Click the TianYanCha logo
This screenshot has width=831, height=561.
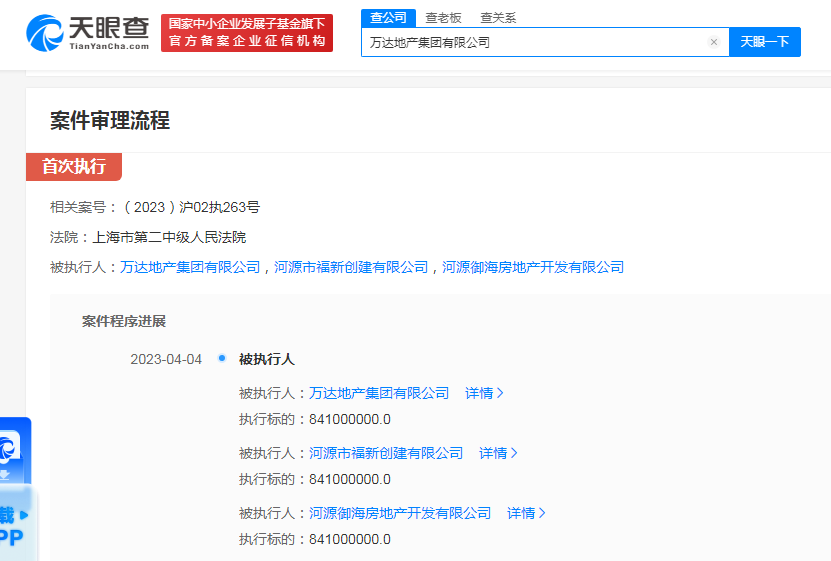[88, 33]
